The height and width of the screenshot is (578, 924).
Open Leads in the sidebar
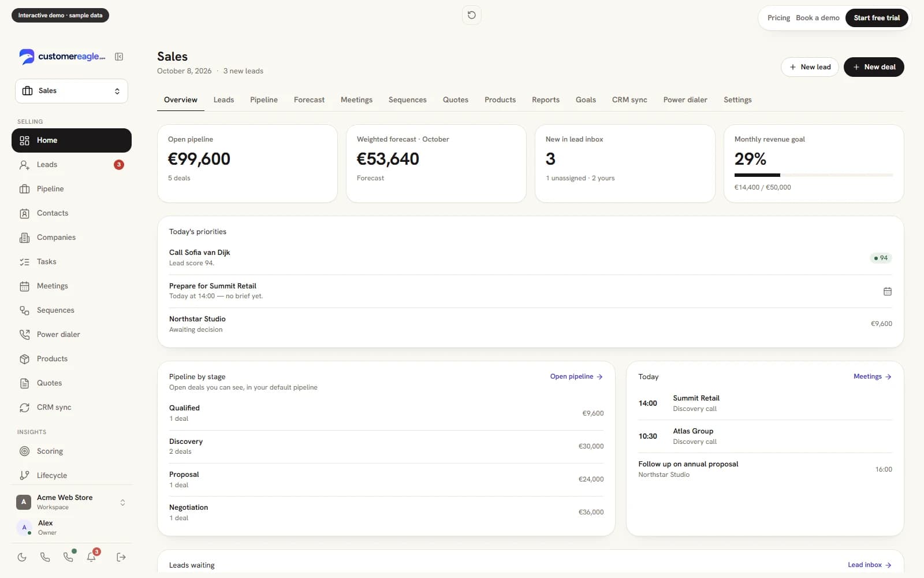(x=72, y=165)
